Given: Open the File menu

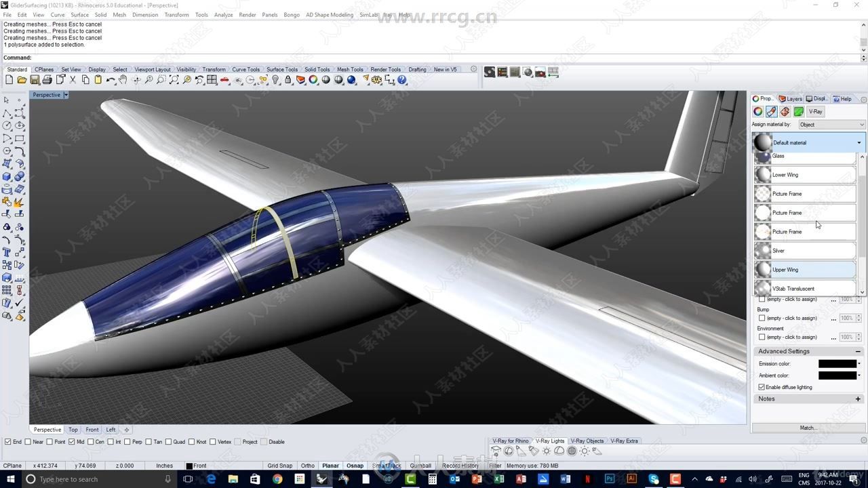Looking at the screenshot, I should [7, 15].
